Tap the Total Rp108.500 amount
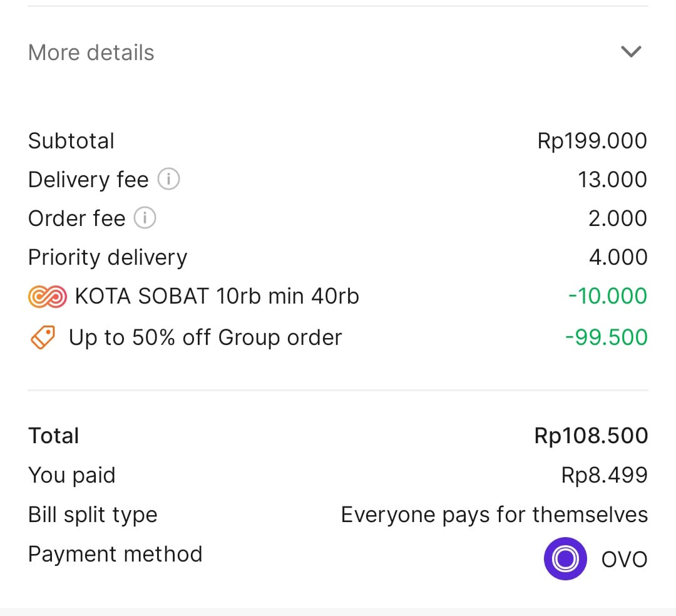676x616 pixels. pyautogui.click(x=591, y=436)
